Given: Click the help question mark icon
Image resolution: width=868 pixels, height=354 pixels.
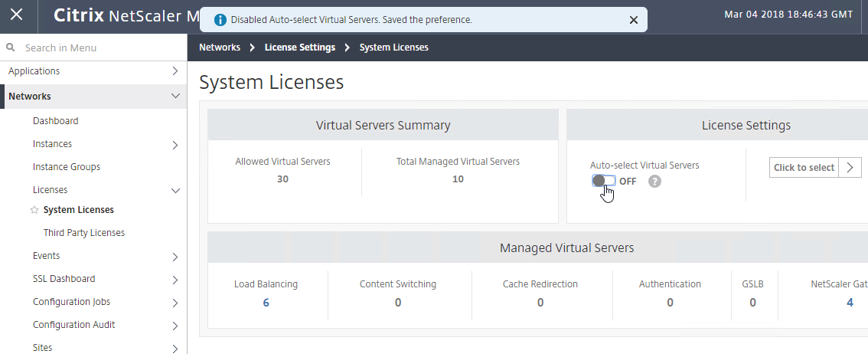Looking at the screenshot, I should coord(654,181).
